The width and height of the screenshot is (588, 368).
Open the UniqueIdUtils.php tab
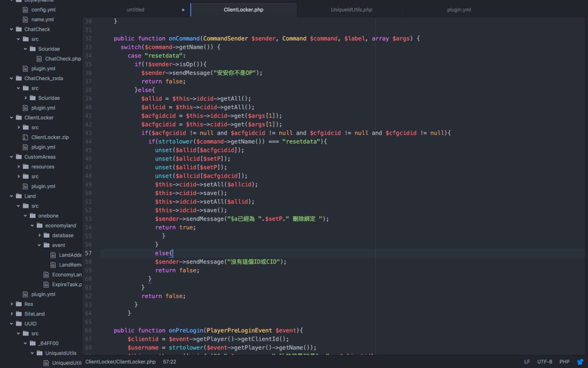[x=351, y=10]
